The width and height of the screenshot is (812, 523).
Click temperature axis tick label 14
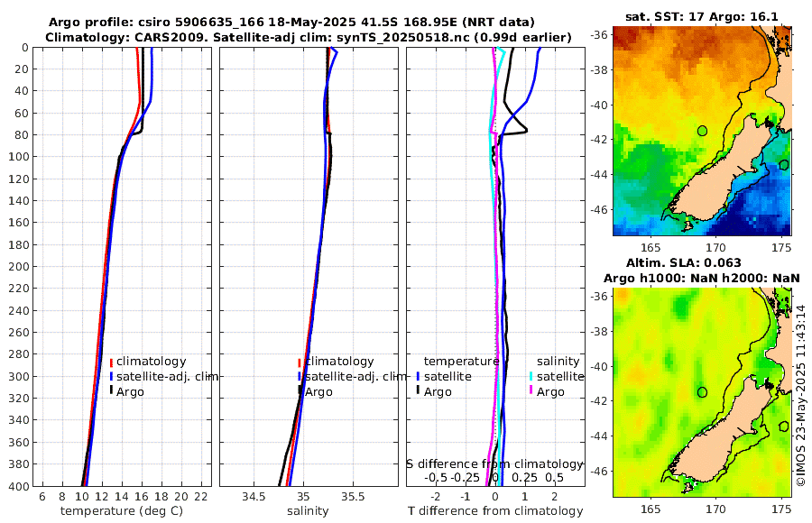(121, 497)
